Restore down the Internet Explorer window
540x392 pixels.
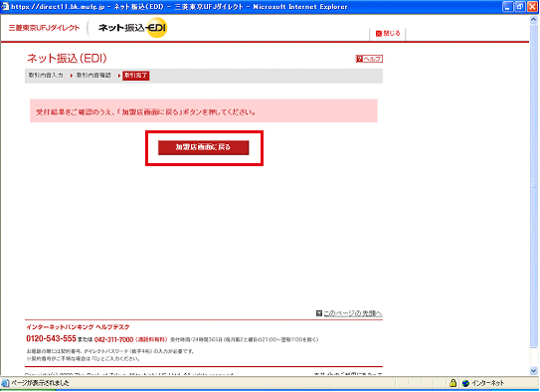tap(520, 7)
